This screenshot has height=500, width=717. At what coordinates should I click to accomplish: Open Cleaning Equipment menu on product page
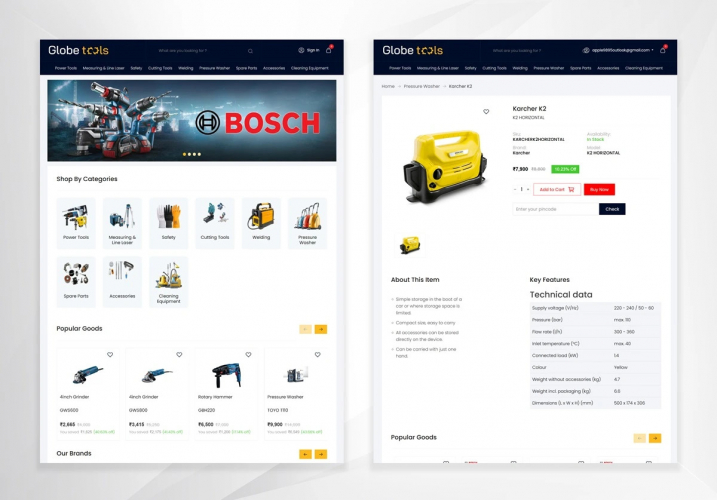644,68
